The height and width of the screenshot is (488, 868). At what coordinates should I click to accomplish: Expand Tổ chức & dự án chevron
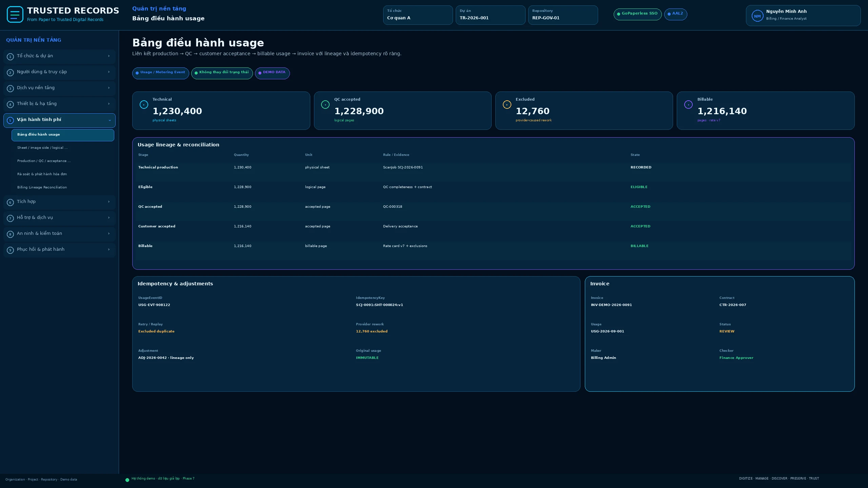pyautogui.click(x=109, y=56)
